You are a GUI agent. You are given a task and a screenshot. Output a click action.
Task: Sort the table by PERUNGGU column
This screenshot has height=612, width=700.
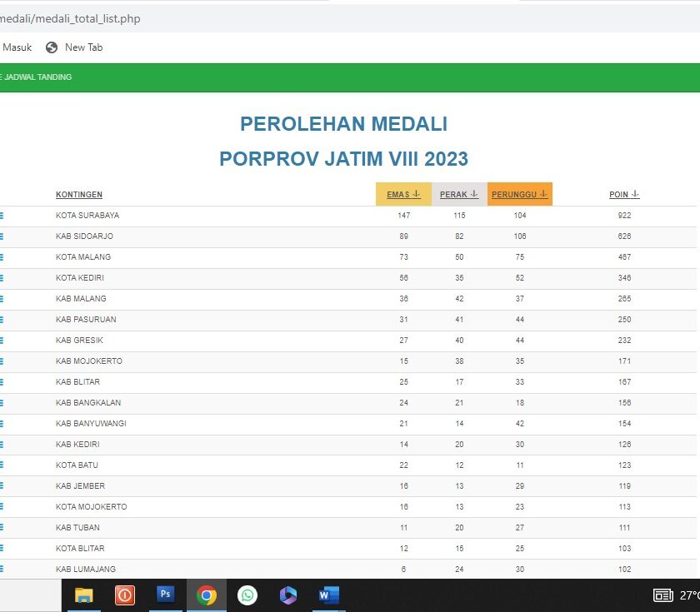coord(519,194)
